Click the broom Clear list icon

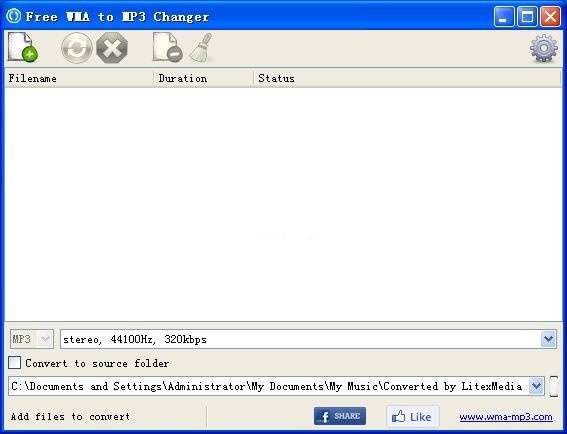coord(201,47)
